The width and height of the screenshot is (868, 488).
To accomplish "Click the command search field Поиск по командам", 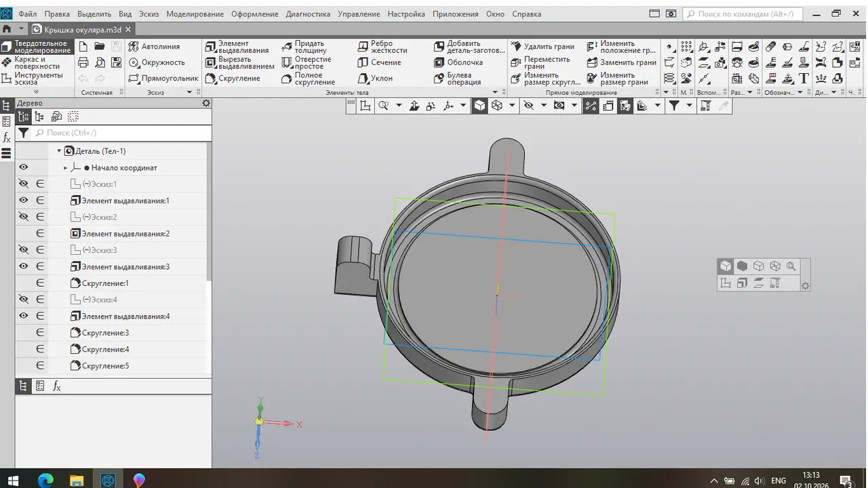I will pyautogui.click(x=743, y=14).
